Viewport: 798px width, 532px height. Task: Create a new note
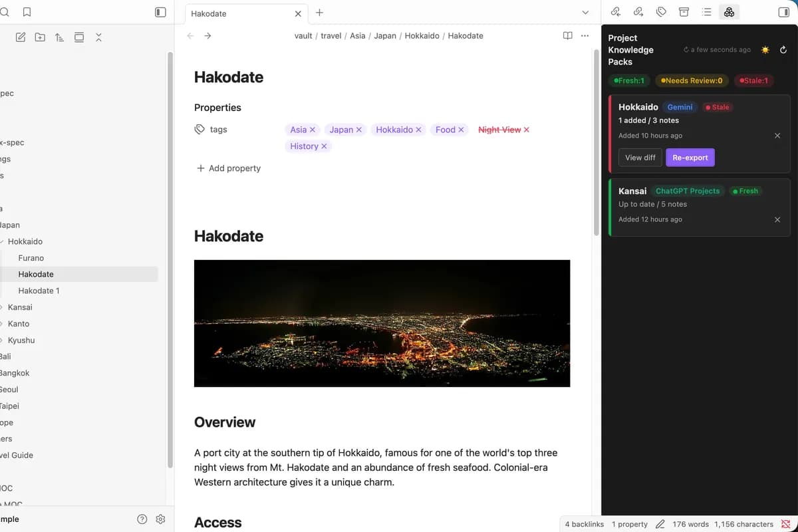tap(21, 37)
